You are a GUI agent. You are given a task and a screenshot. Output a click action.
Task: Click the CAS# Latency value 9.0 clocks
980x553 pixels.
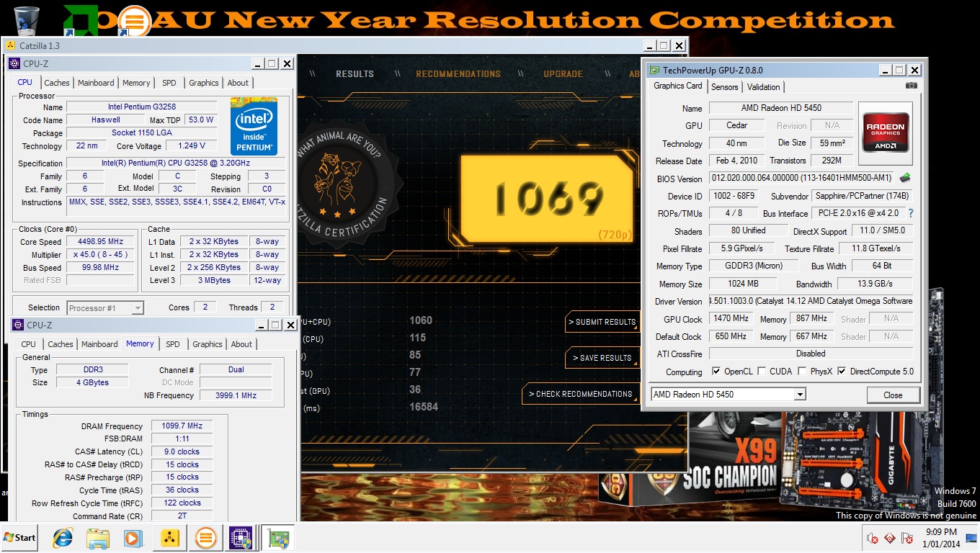182,452
